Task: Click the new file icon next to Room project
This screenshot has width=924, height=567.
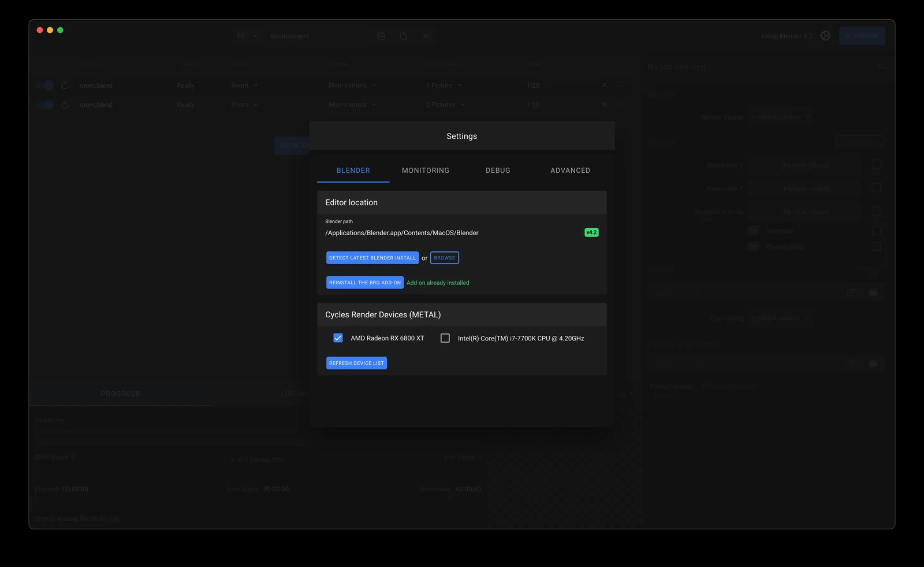Action: pos(403,35)
